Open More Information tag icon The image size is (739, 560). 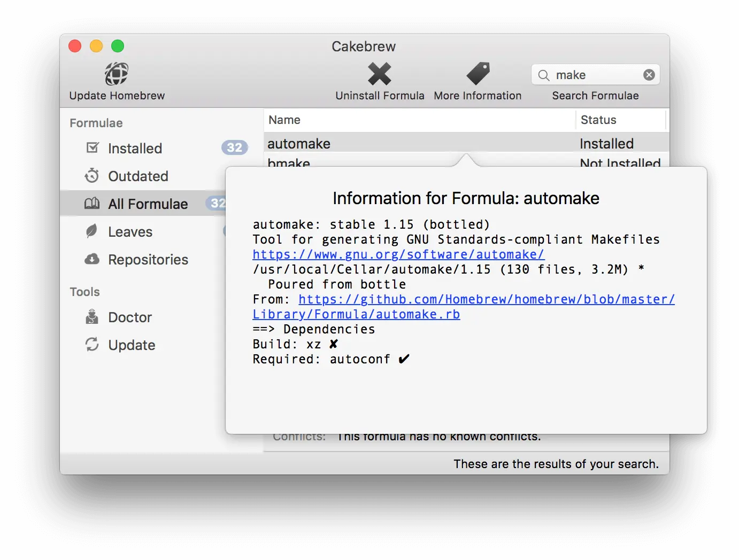pos(478,74)
